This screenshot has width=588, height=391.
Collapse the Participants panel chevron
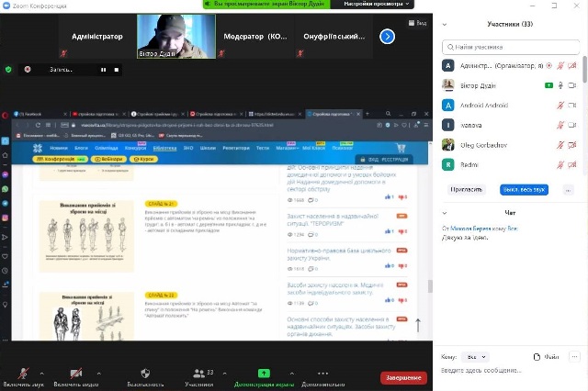coord(446,25)
